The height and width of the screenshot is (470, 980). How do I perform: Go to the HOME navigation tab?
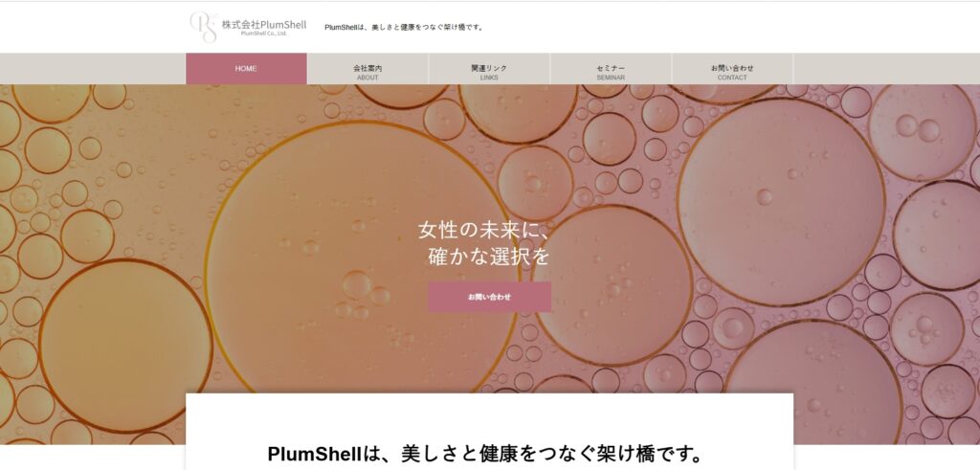(246, 69)
